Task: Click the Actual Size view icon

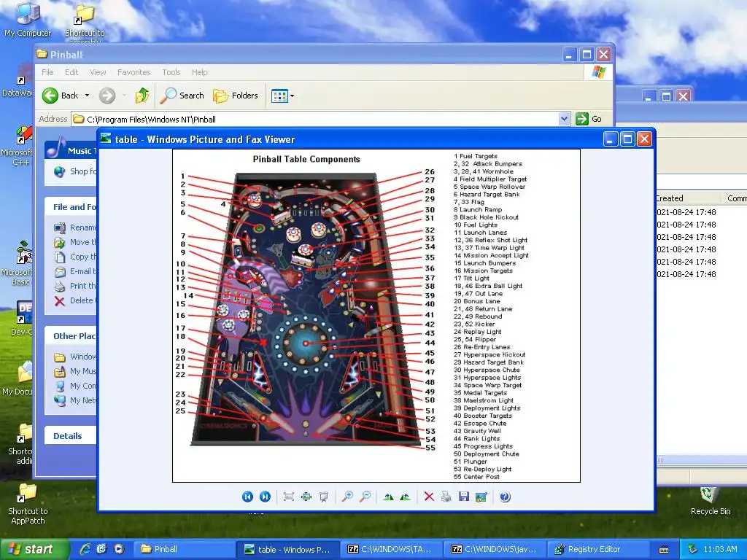Action: pyautogui.click(x=306, y=497)
